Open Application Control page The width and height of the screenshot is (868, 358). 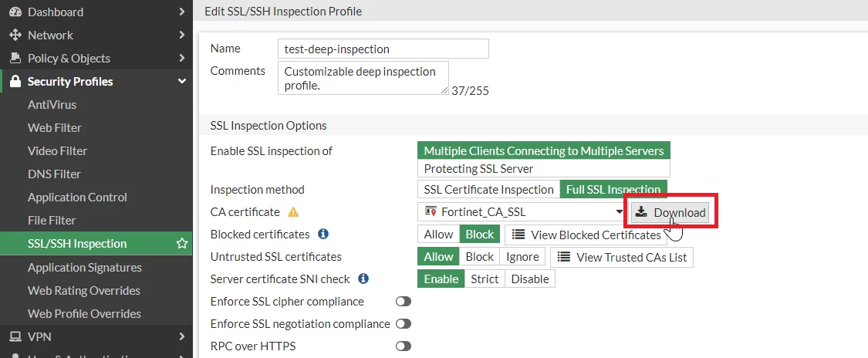pos(77,198)
